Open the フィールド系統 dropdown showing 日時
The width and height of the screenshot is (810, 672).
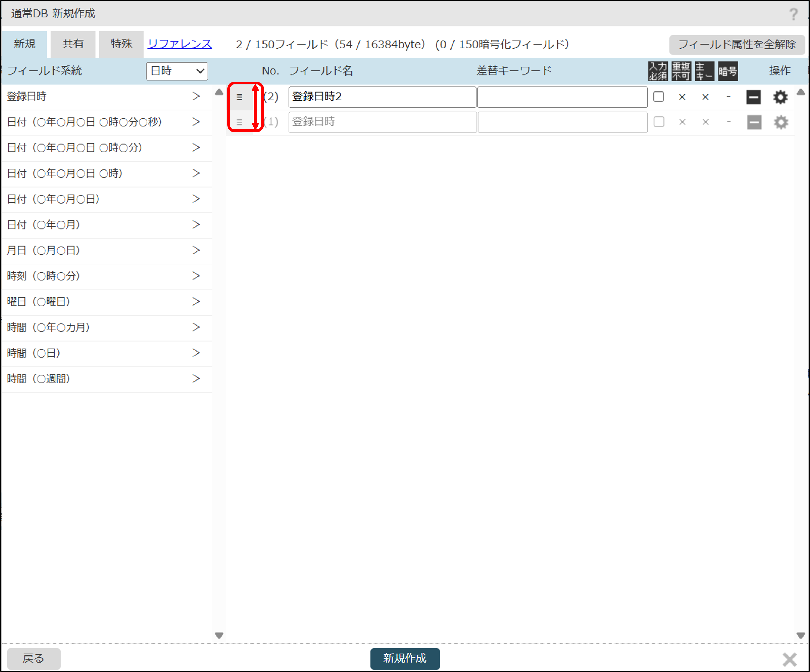coord(177,71)
